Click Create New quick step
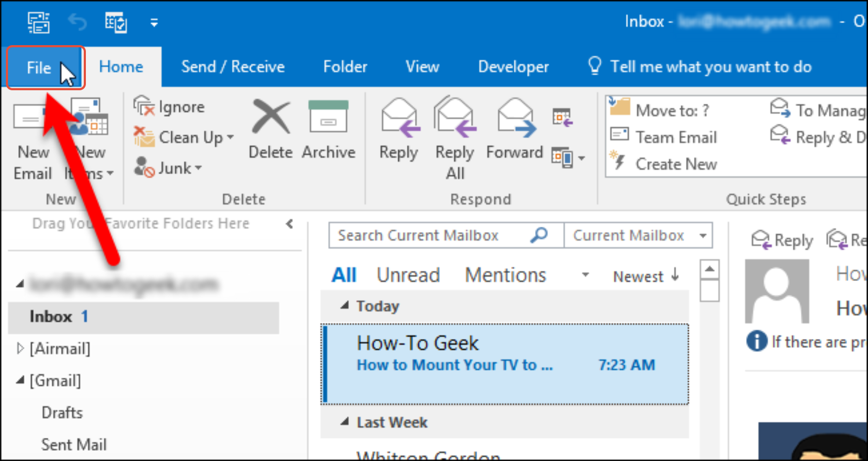 tap(664, 163)
